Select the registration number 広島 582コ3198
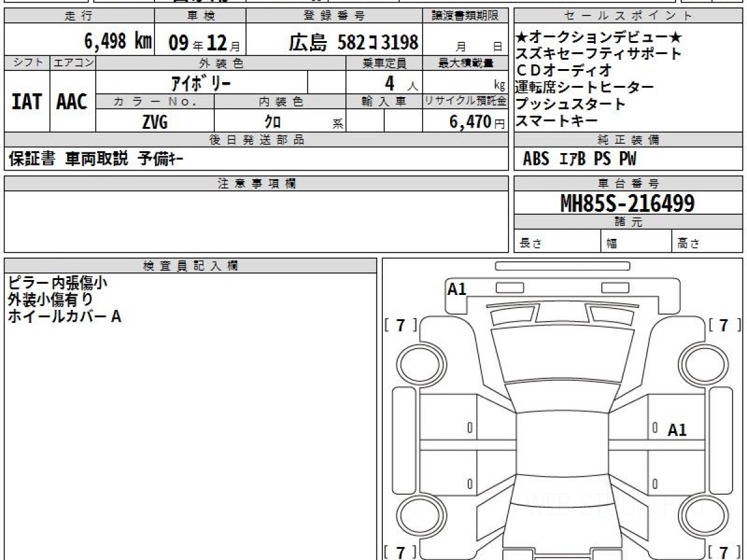The image size is (747, 560). [x=353, y=42]
